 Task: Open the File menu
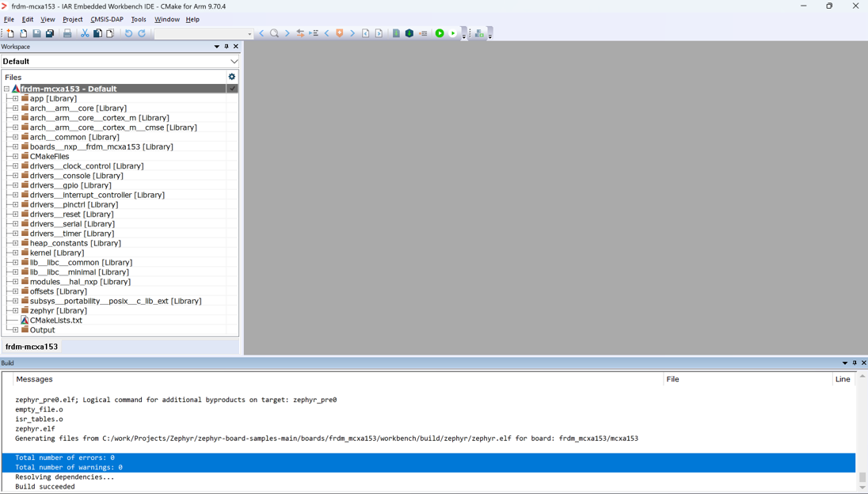pos(9,19)
